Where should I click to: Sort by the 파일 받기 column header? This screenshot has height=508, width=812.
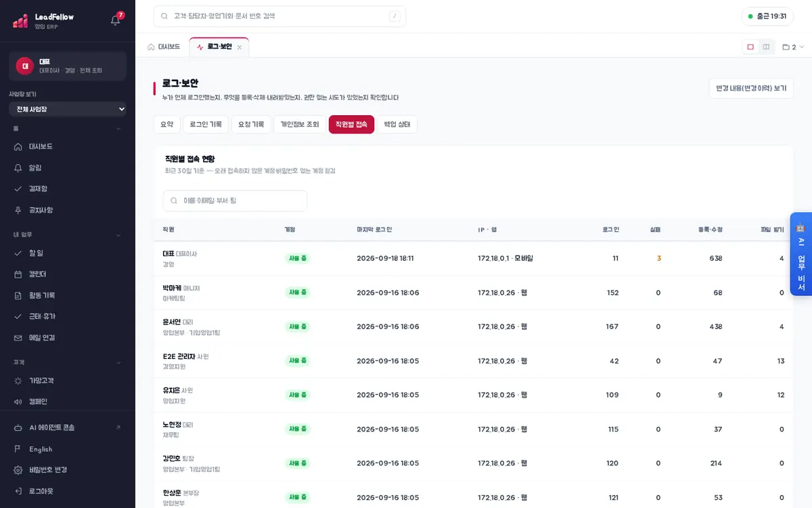(x=772, y=230)
